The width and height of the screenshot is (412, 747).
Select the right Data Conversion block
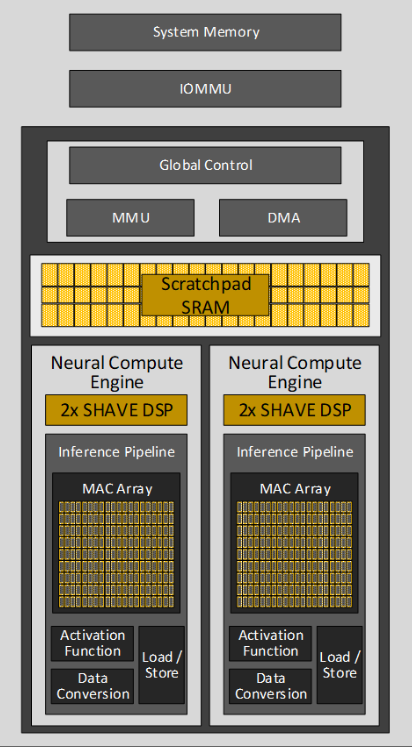pyautogui.click(x=271, y=686)
